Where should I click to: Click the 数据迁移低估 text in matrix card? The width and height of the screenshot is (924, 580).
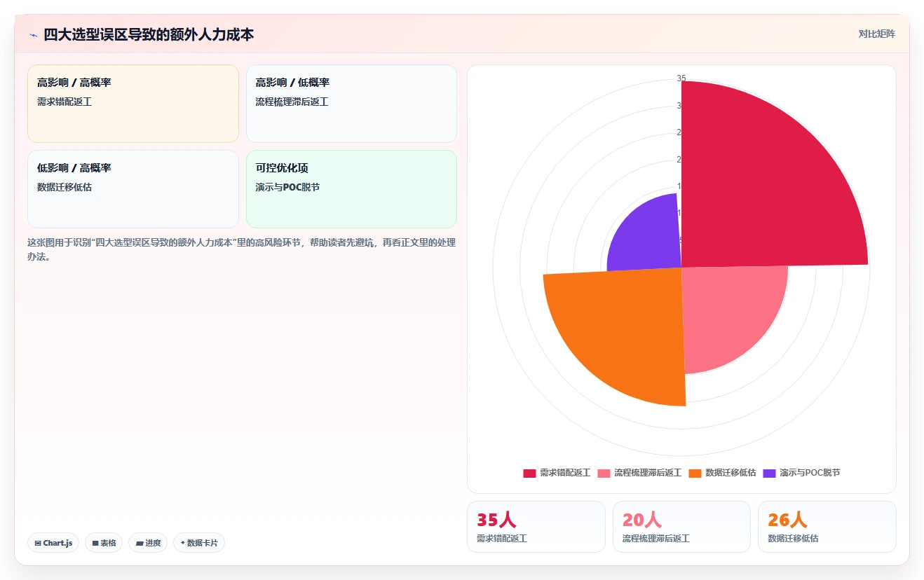point(64,187)
